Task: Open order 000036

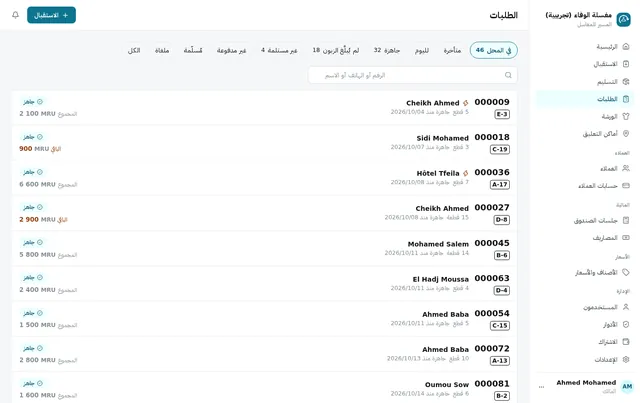Action: click(x=264, y=178)
